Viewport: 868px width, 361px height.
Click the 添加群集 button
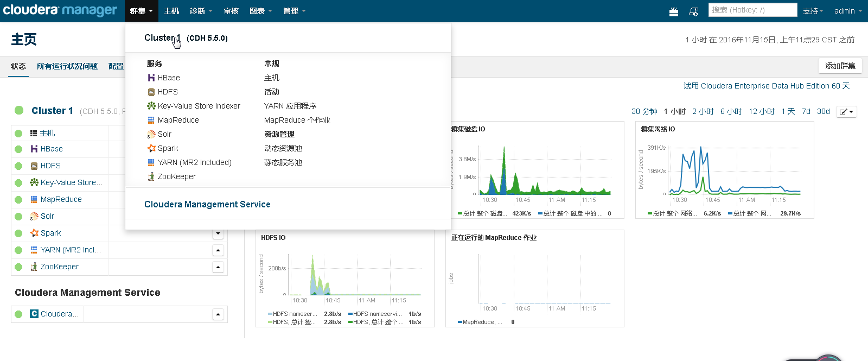tap(840, 66)
